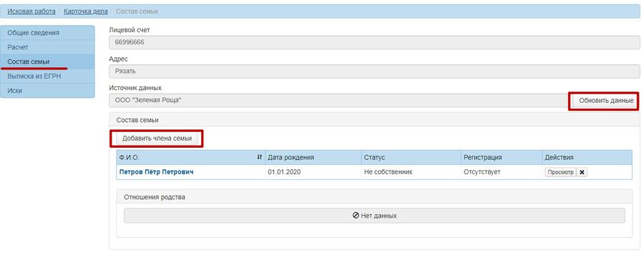Click the Адрес field containing Рязать
Viewport: 644px width, 260px height.
tap(374, 71)
